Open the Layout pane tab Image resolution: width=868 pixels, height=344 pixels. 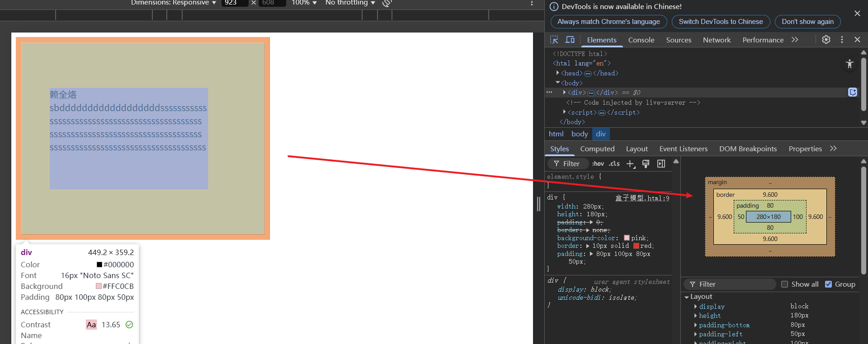[637, 149]
